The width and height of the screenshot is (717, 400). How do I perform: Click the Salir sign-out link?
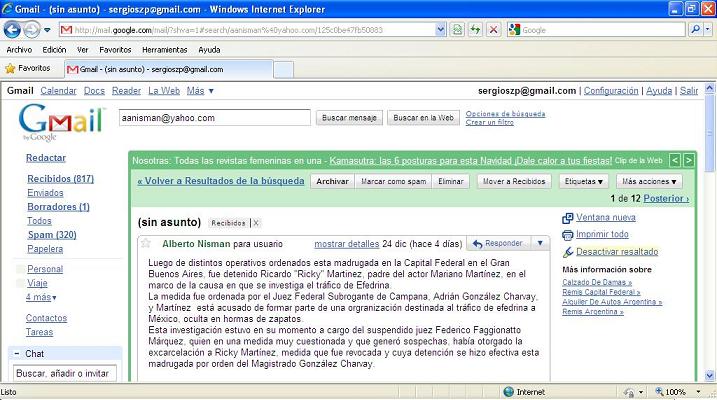689,91
